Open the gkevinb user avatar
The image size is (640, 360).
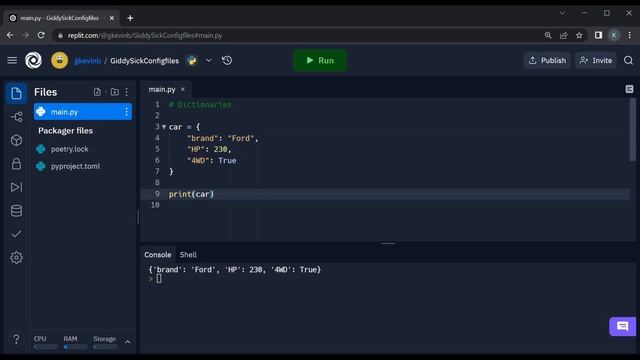pos(60,60)
